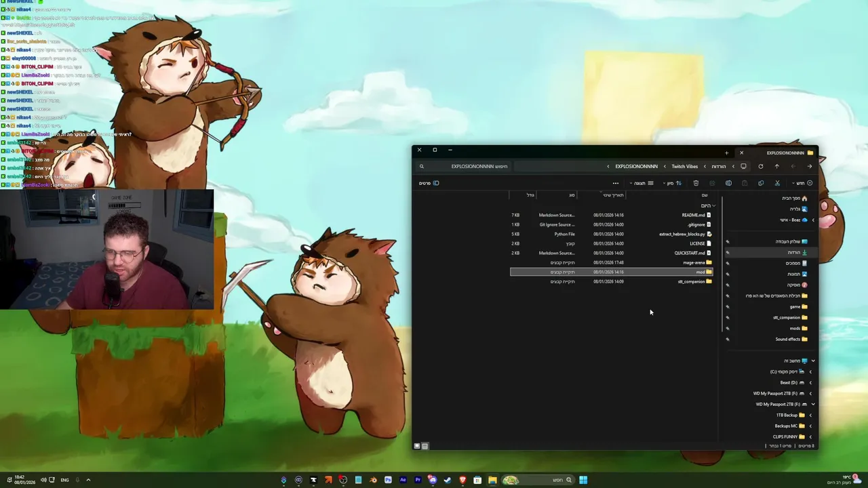Click File Explorer icon on taskbar
Image resolution: width=868 pixels, height=488 pixels.
point(492,480)
